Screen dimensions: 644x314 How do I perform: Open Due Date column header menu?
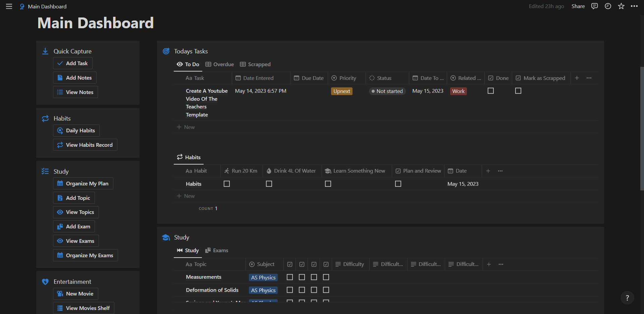click(309, 78)
